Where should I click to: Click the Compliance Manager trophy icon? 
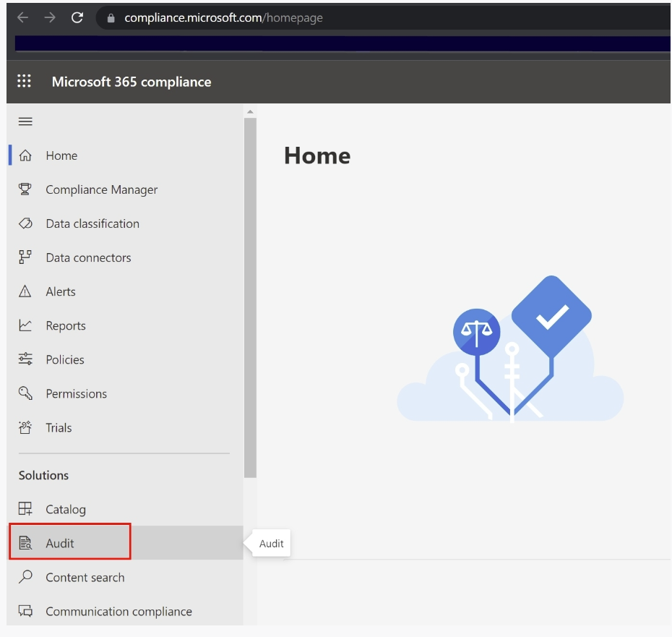(x=25, y=189)
